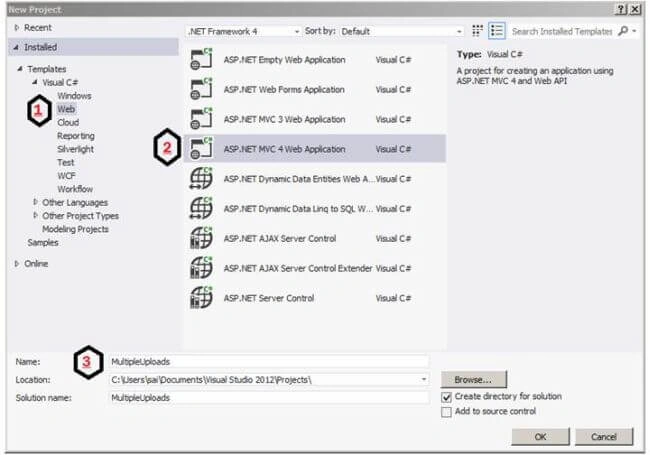650x455 pixels.
Task: Select the Silverlight template category
Action: tap(75, 149)
